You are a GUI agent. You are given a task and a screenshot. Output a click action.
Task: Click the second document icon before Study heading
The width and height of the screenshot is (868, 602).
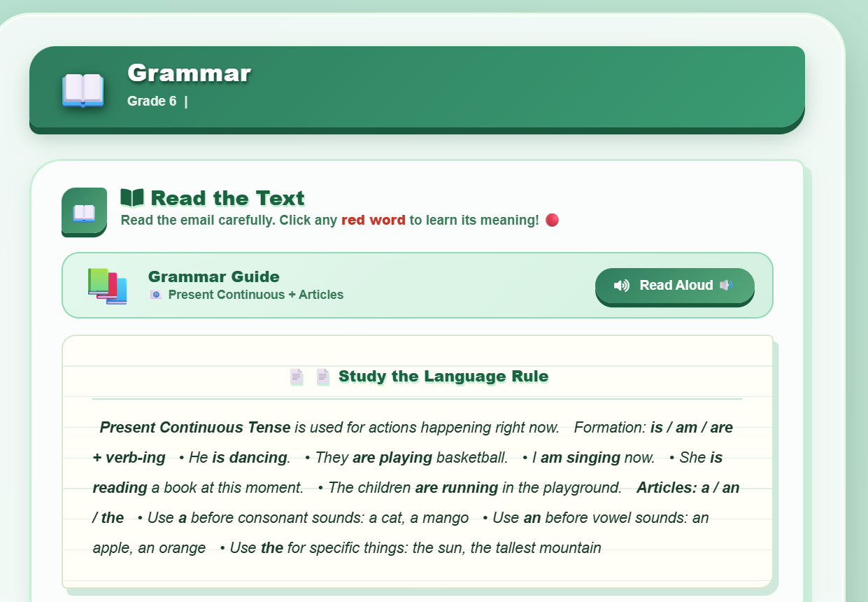(322, 377)
